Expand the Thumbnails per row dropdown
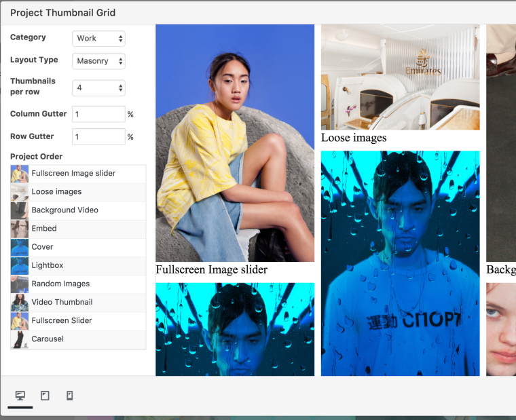 pos(98,88)
